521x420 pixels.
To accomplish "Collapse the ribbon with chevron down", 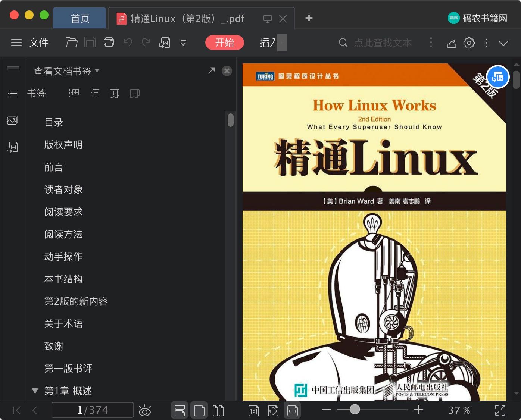I will point(503,43).
